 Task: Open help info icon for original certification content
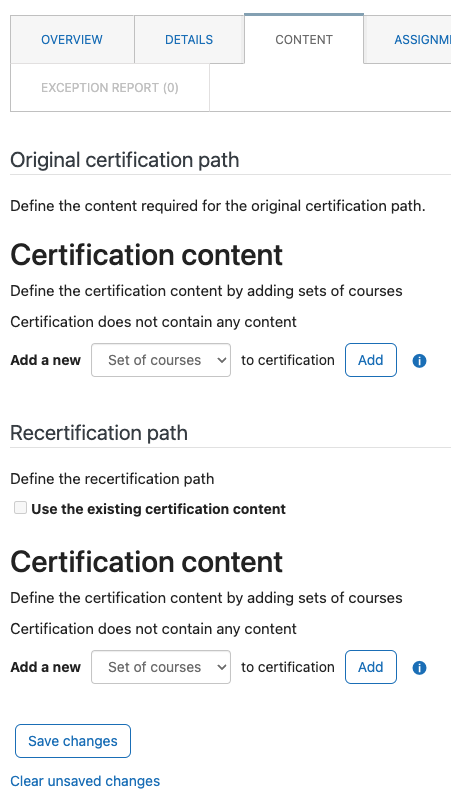419,361
